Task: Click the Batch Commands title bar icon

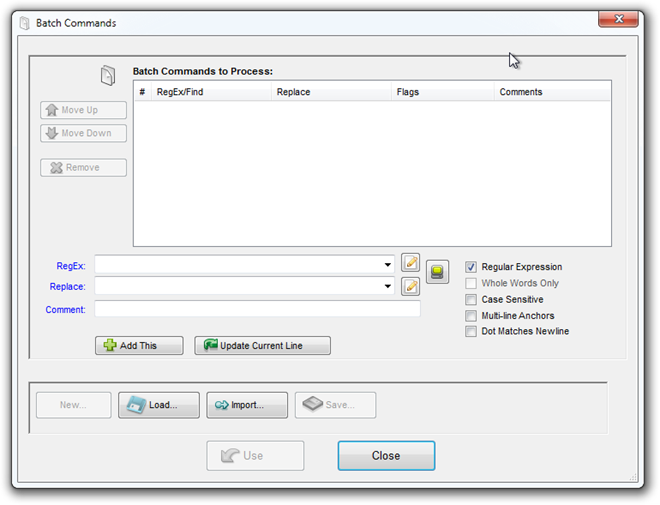Action: [24, 23]
